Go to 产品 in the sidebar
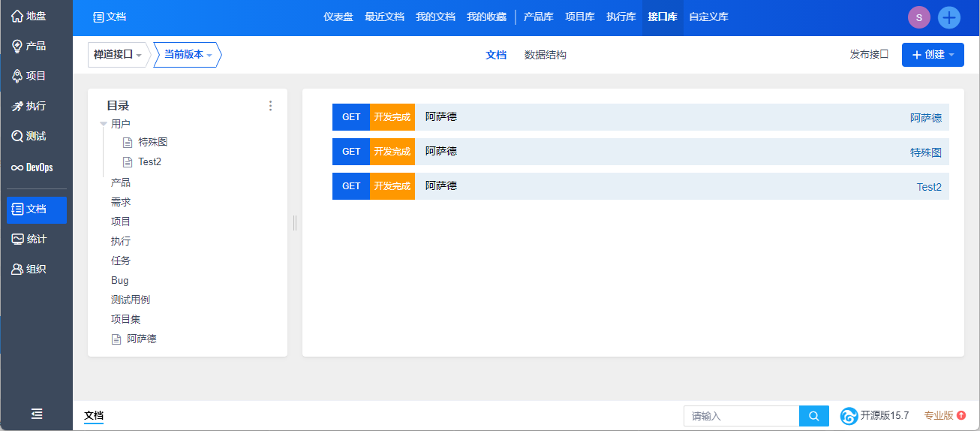980x431 pixels. (29, 46)
